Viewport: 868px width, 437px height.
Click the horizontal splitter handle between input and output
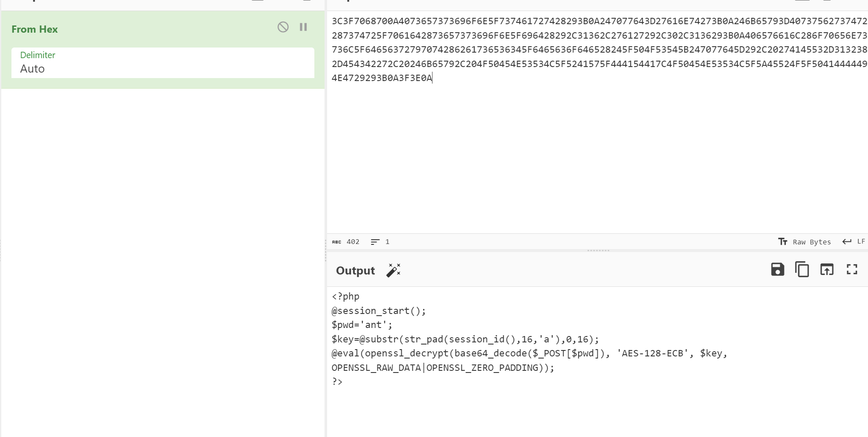(598, 251)
